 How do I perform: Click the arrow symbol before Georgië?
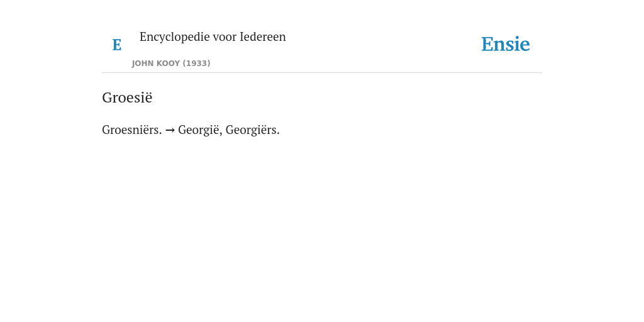(170, 130)
